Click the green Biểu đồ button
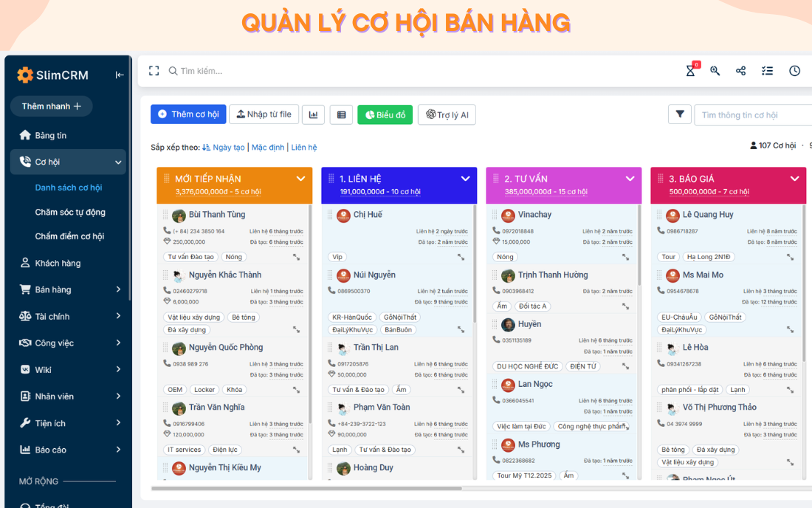Screen dimensions: 812x508 [x=385, y=114]
